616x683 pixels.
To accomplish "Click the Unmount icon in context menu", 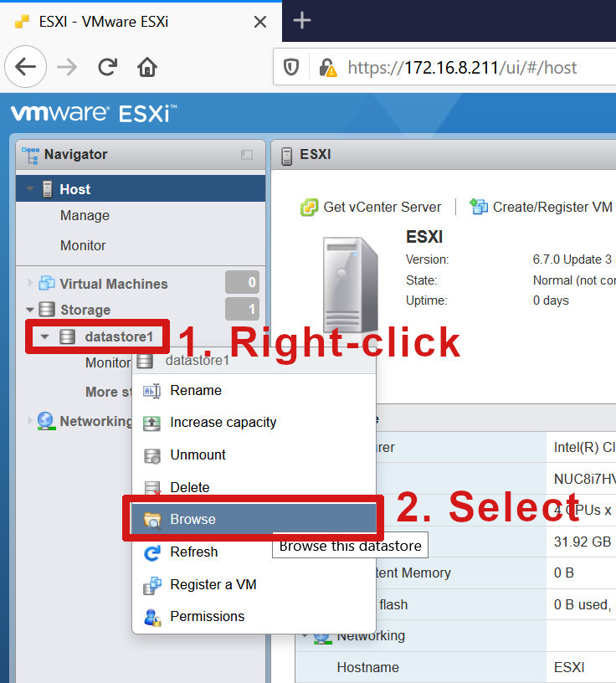I will tap(152, 455).
